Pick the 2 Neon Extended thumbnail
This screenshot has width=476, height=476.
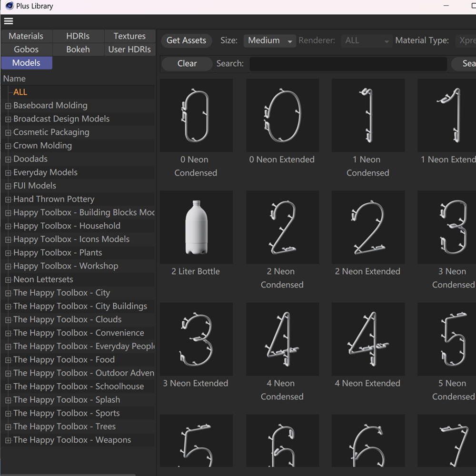click(367, 227)
